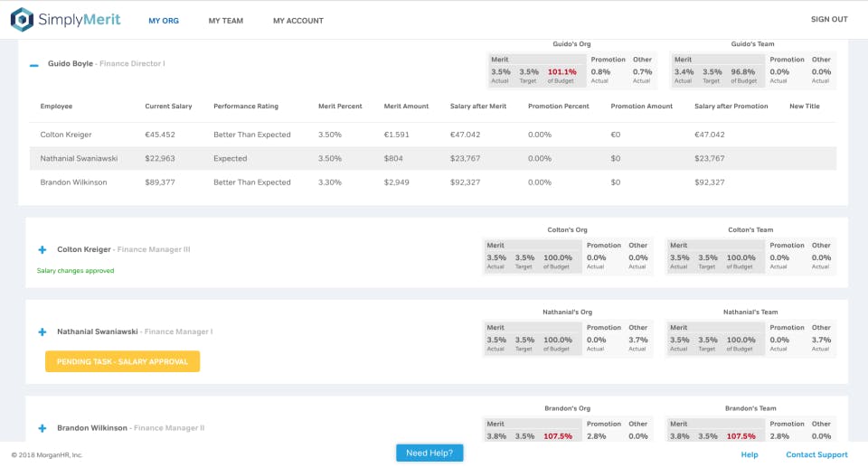Click the Colton's Org summary title
The image size is (868, 467).
(567, 229)
